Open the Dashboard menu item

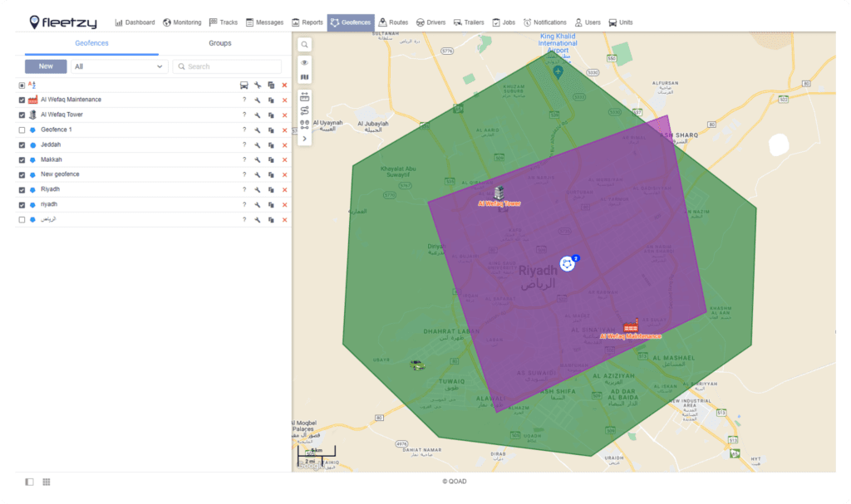coord(135,22)
